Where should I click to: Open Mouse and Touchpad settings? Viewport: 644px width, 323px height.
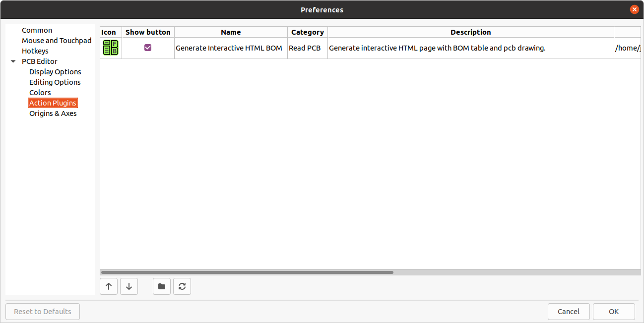click(57, 40)
